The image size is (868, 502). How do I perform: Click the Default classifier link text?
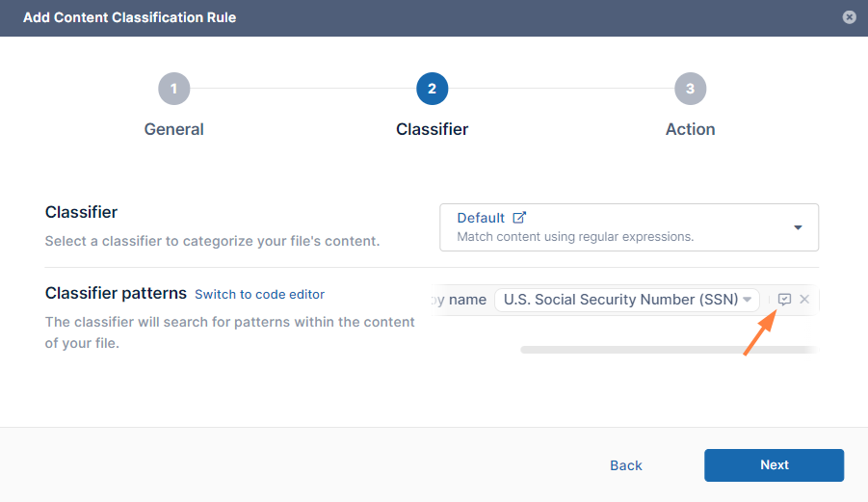point(481,218)
